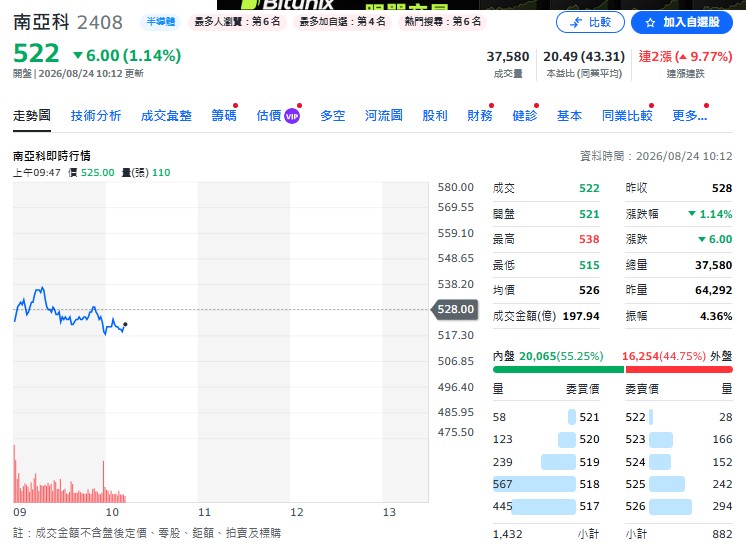Click the bid volume 567 bar
Viewport: 746px width, 552px height.
click(534, 484)
